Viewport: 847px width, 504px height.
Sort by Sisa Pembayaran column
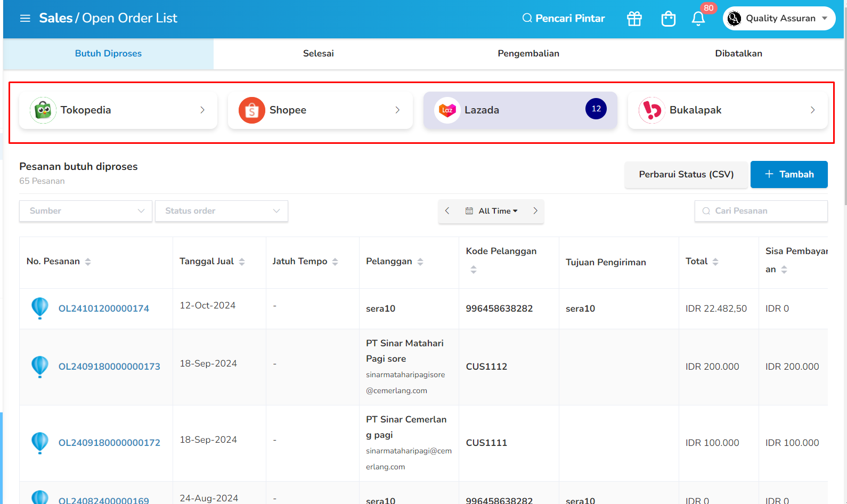784,270
